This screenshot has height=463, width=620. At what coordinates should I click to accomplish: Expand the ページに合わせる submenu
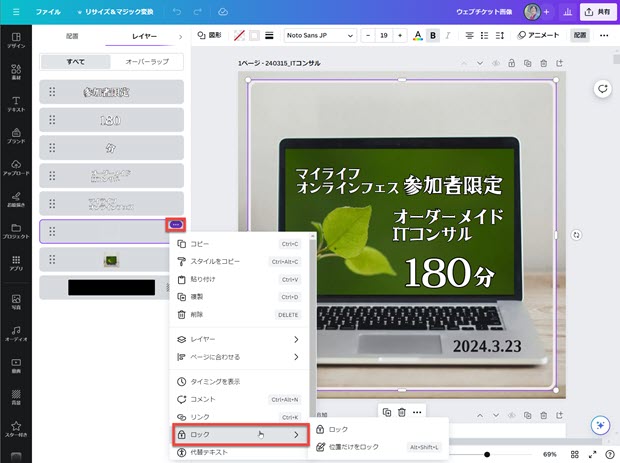(x=240, y=356)
